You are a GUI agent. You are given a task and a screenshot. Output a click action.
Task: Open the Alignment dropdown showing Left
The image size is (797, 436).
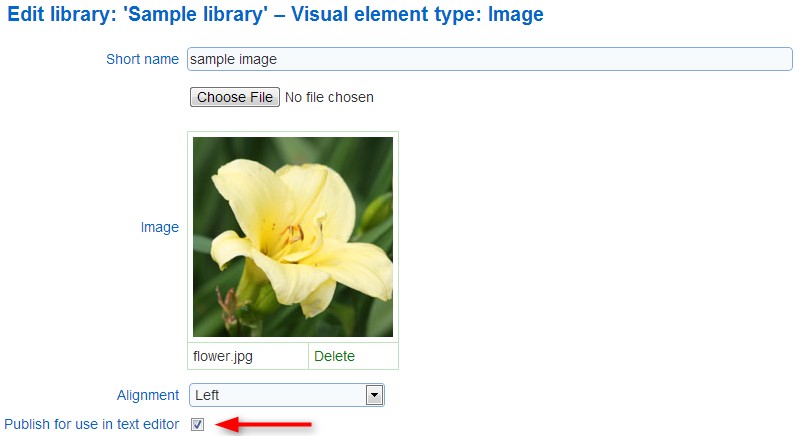tap(287, 395)
